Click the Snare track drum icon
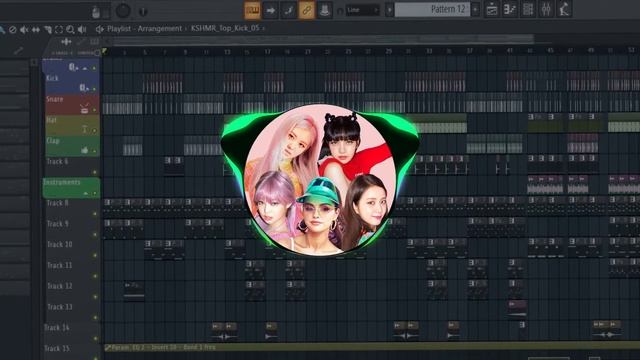 click(x=84, y=109)
